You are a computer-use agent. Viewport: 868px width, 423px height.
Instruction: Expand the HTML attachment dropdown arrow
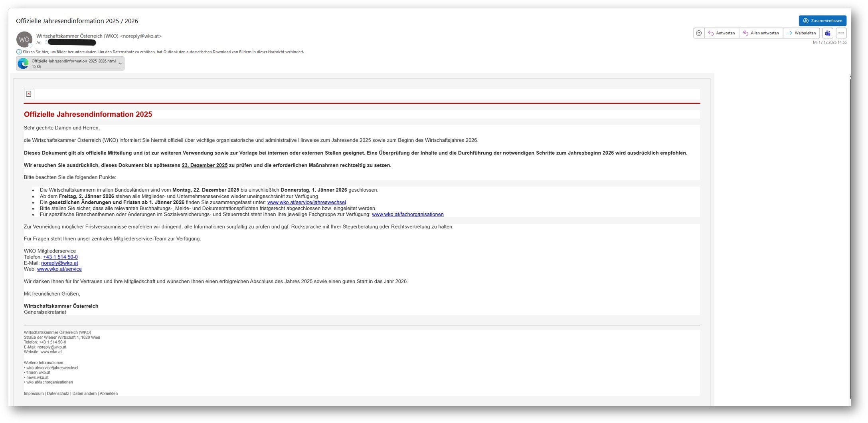click(120, 64)
